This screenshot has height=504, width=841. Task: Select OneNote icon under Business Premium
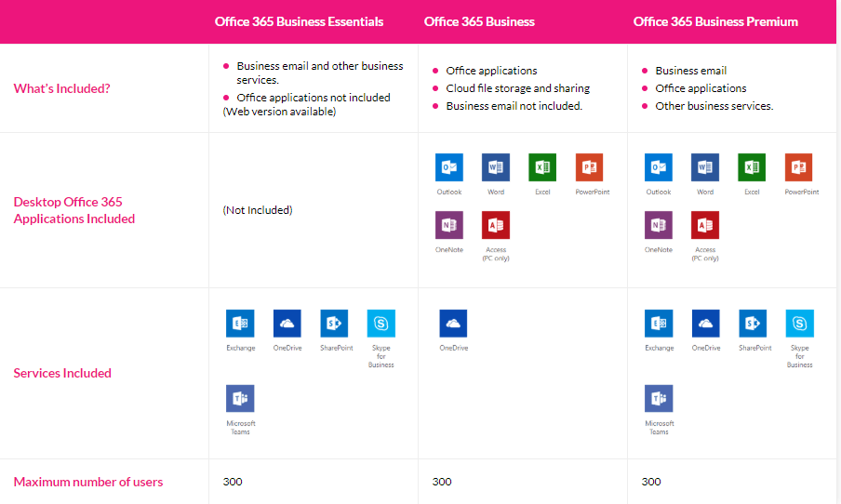tap(658, 225)
